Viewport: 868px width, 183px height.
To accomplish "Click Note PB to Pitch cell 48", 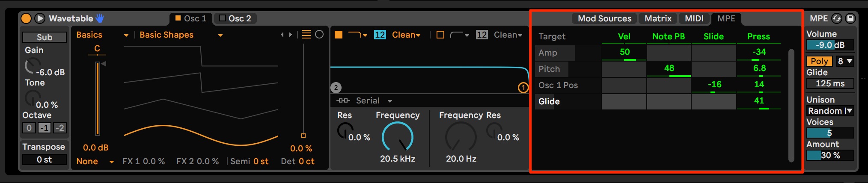I will pos(669,69).
